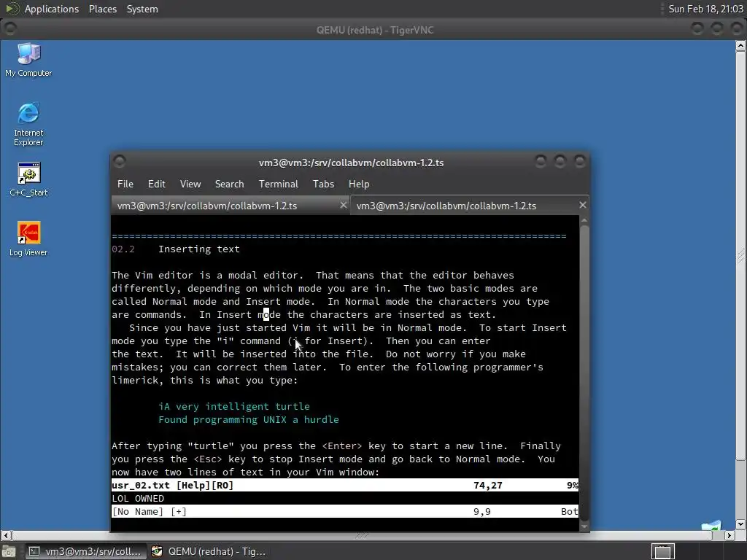Click the [No Name] [+] status line
The image size is (747, 560).
click(345, 511)
